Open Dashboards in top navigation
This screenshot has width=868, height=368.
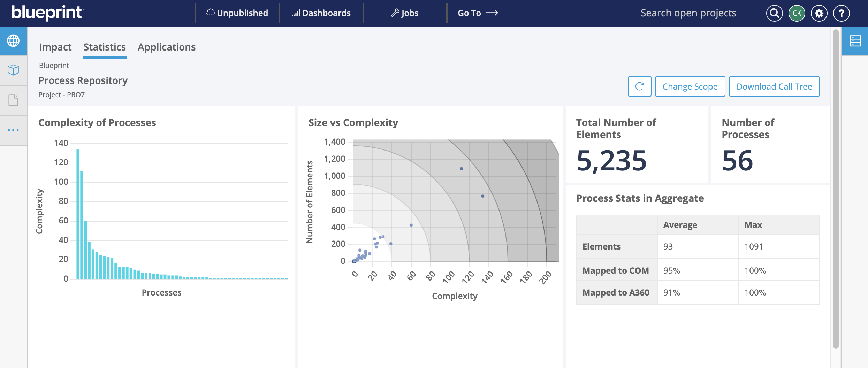[x=321, y=13]
